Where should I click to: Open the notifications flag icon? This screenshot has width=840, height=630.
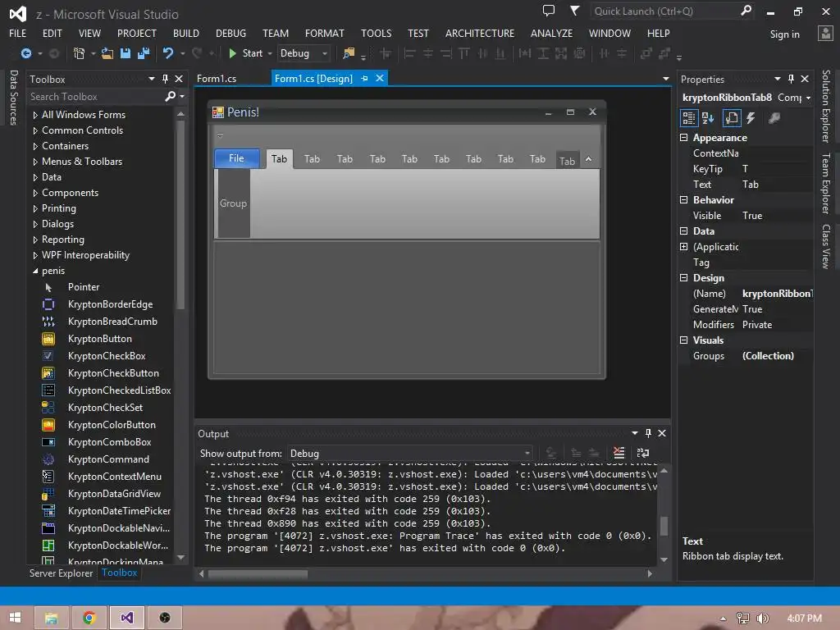(575, 10)
